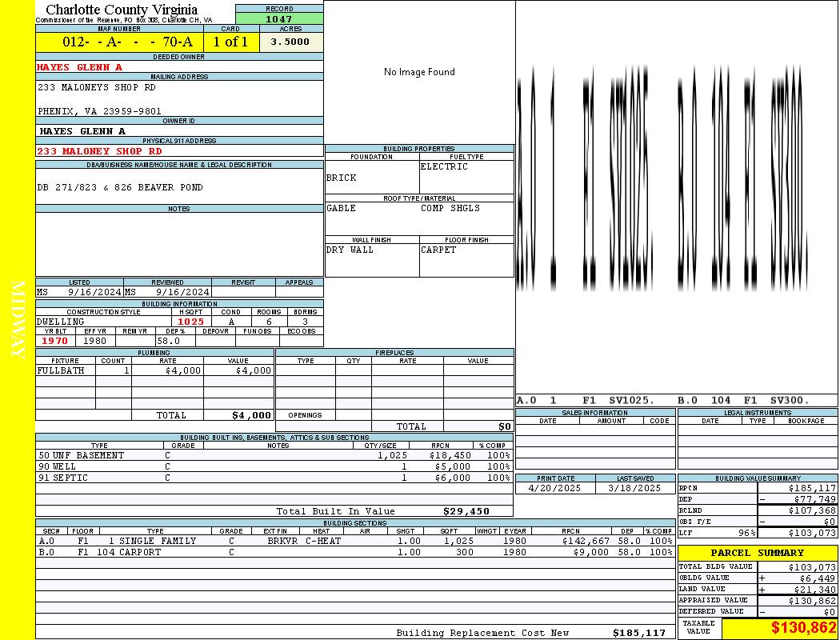This screenshot has width=840, height=640.
Task: Click the 90 WELL row
Action: coord(274,467)
